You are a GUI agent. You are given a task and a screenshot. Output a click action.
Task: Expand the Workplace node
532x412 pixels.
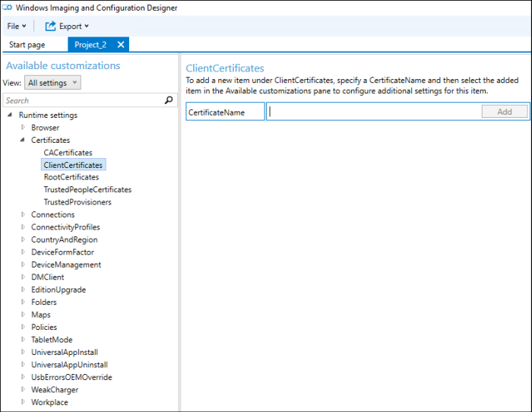click(23, 402)
